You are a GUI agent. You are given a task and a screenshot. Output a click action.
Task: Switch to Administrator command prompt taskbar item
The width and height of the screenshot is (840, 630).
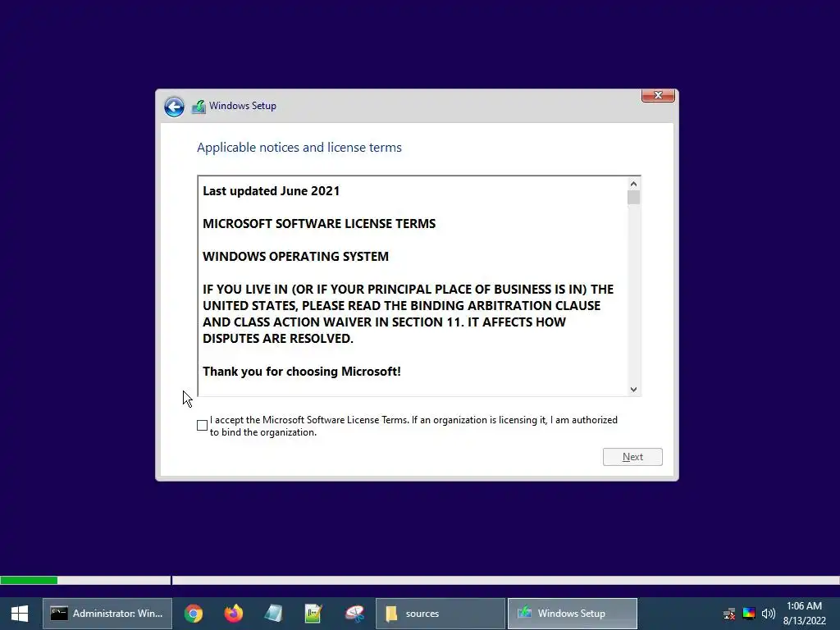(x=107, y=614)
